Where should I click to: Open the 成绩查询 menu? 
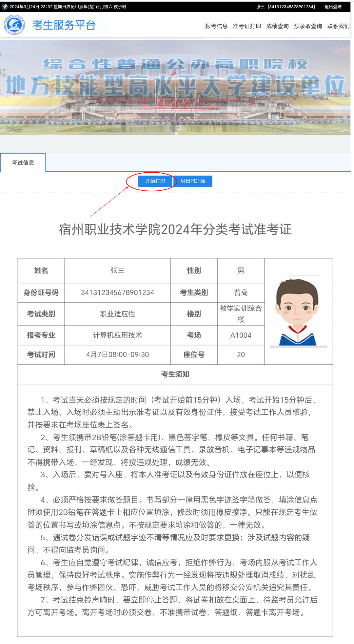point(277,26)
